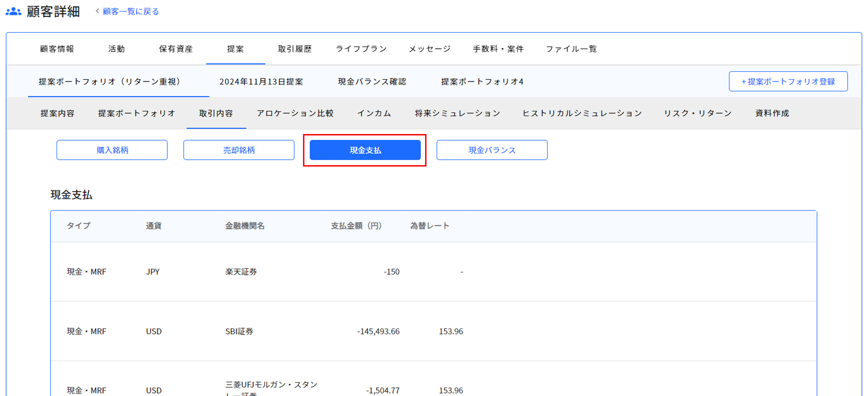Go to 手数料・案件 tab
This screenshot has width=868, height=396.
[498, 49]
